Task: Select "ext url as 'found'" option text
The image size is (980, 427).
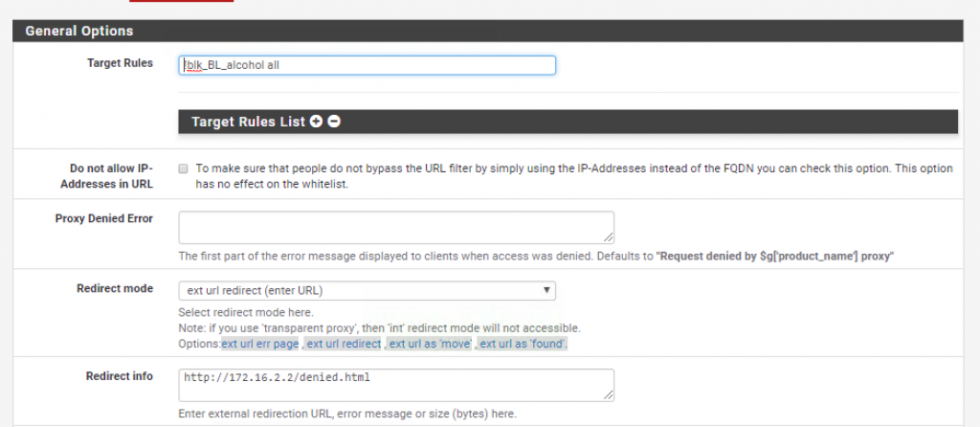Action: pyautogui.click(x=523, y=344)
